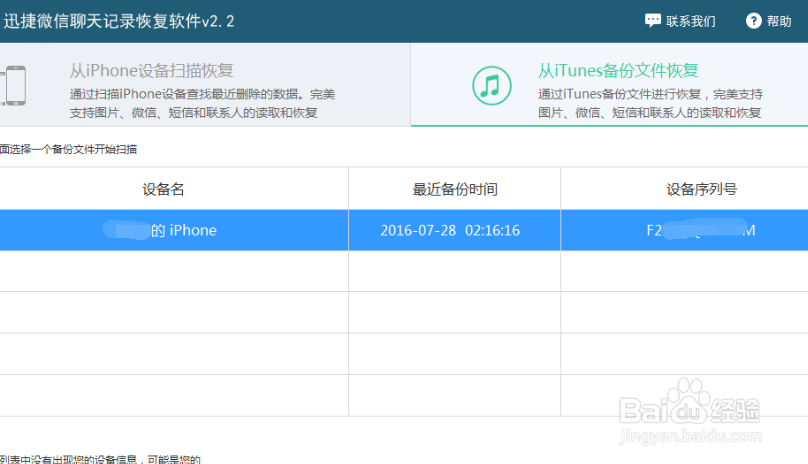The width and height of the screenshot is (808, 464).
Task: Click the green iTunes music note icon
Action: [x=492, y=86]
